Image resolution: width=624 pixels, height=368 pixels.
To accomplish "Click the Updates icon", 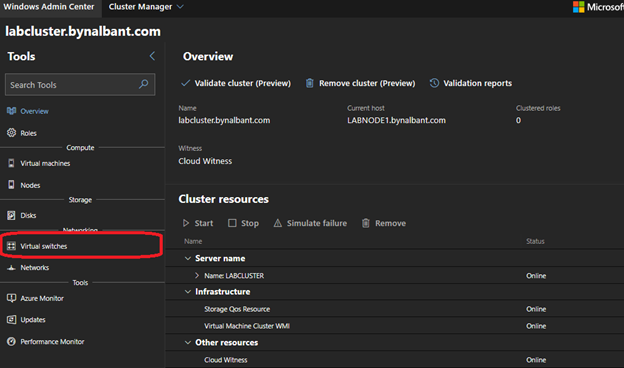I will point(12,319).
